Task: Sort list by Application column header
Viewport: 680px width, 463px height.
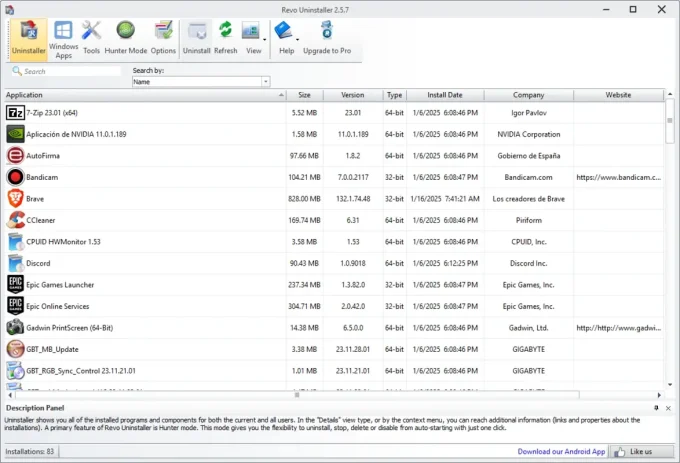Action: pos(140,95)
